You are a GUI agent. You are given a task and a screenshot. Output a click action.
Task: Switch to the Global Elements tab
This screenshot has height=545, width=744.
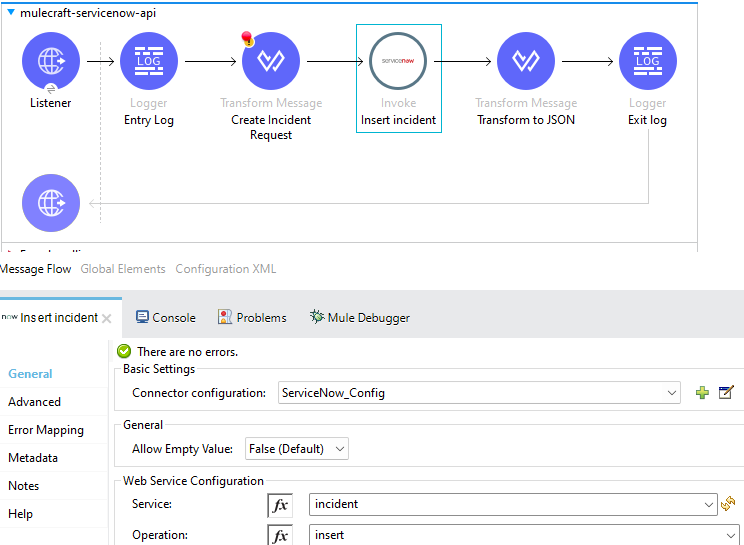123,269
